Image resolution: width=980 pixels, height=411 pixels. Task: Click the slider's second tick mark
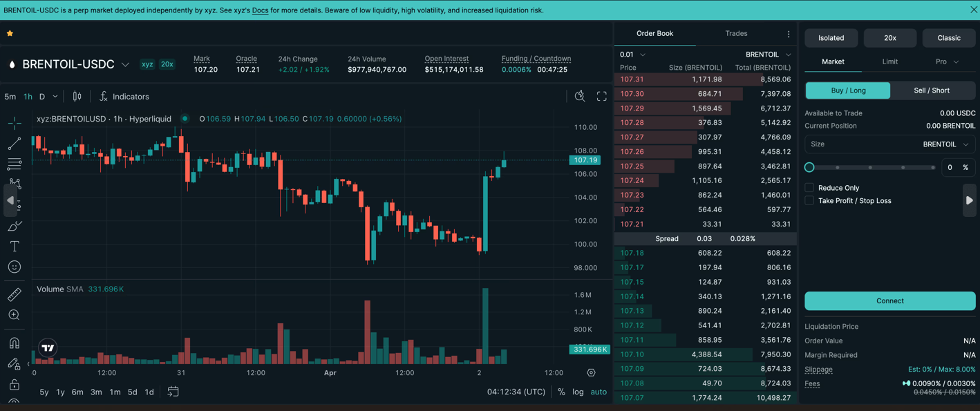coord(870,167)
